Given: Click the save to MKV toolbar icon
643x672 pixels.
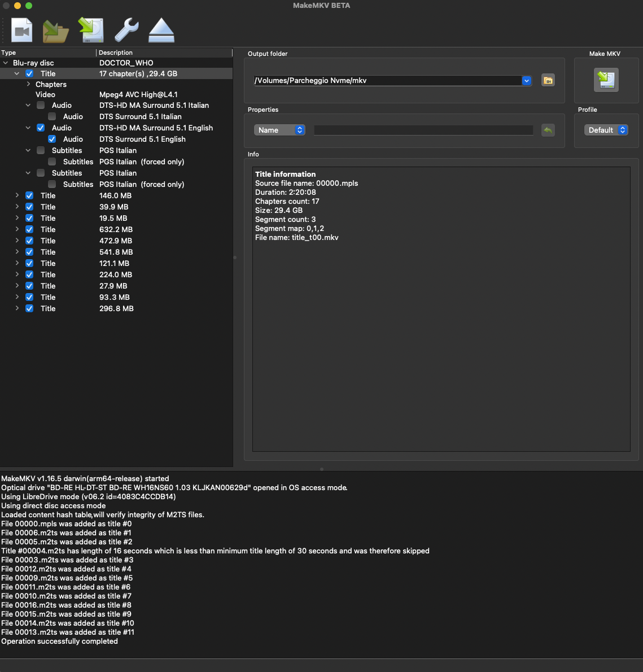Looking at the screenshot, I should [91, 30].
